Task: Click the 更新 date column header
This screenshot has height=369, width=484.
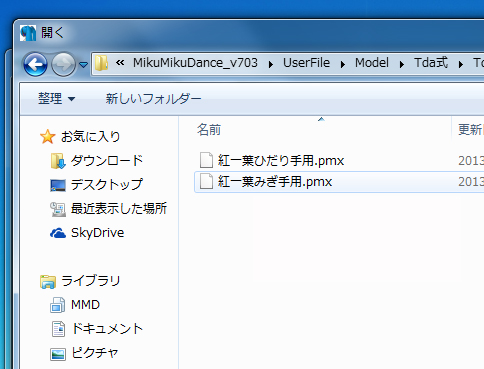Action: [x=471, y=130]
